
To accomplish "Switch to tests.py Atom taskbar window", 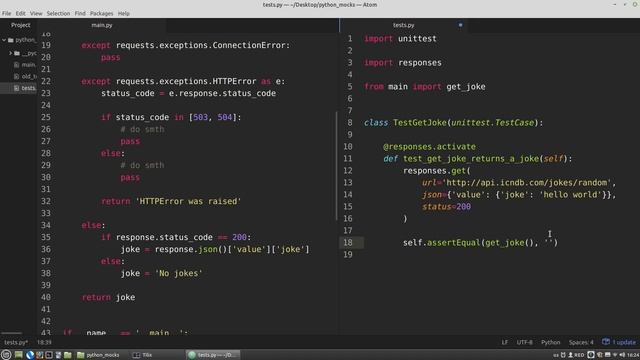I will (213, 355).
